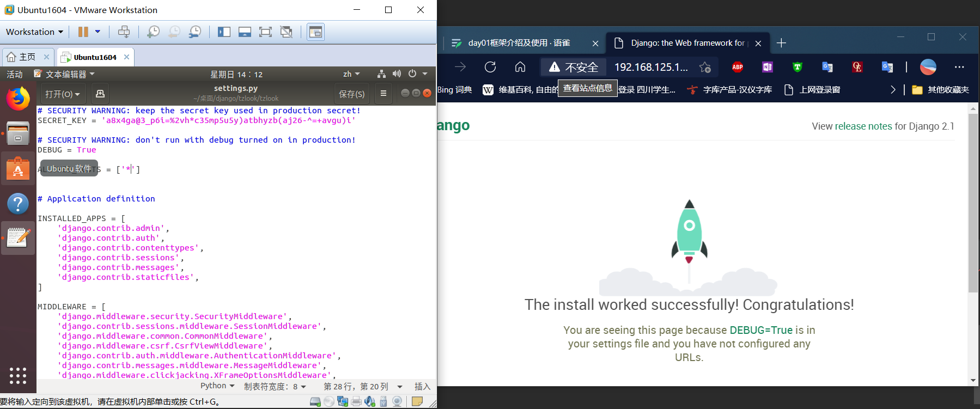Show applications grid in Ubuntu dock
Screen dimensions: 980x409
[x=18, y=376]
